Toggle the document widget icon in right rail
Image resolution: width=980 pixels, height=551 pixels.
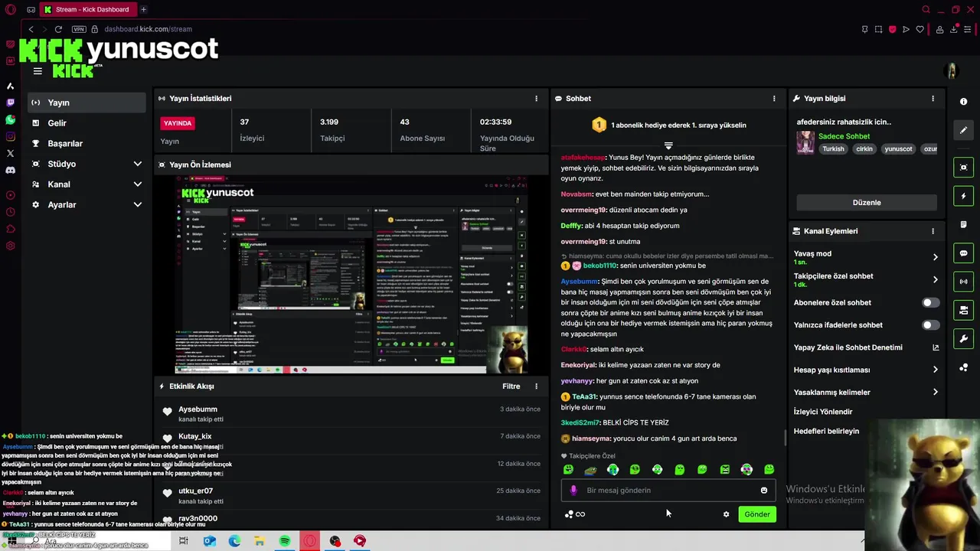click(x=963, y=225)
